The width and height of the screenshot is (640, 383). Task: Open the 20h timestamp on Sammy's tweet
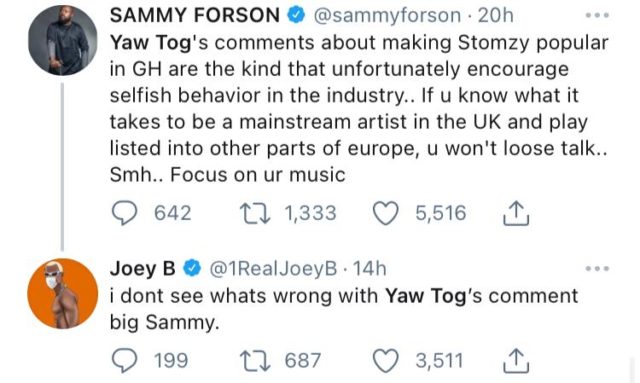pos(496,16)
